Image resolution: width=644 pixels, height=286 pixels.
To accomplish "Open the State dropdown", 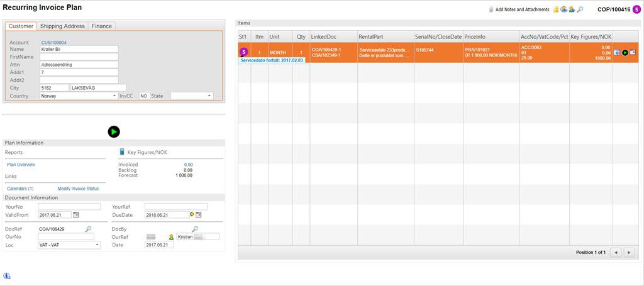I will point(209,96).
